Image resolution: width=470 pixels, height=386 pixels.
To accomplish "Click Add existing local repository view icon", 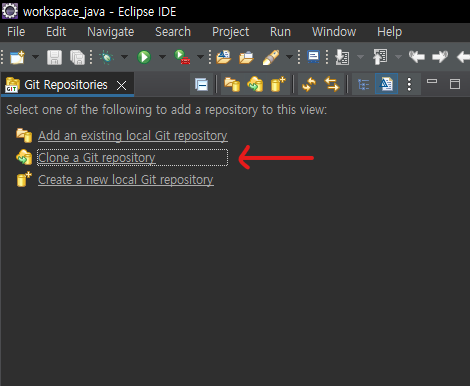I will point(232,84).
